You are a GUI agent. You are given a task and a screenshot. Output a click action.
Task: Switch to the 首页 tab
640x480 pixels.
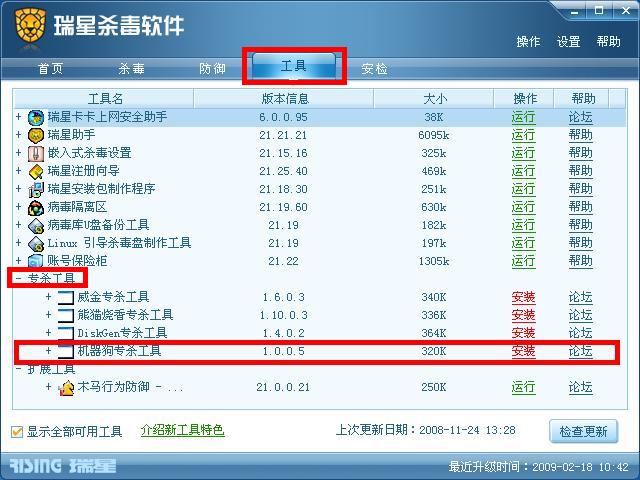(51, 68)
